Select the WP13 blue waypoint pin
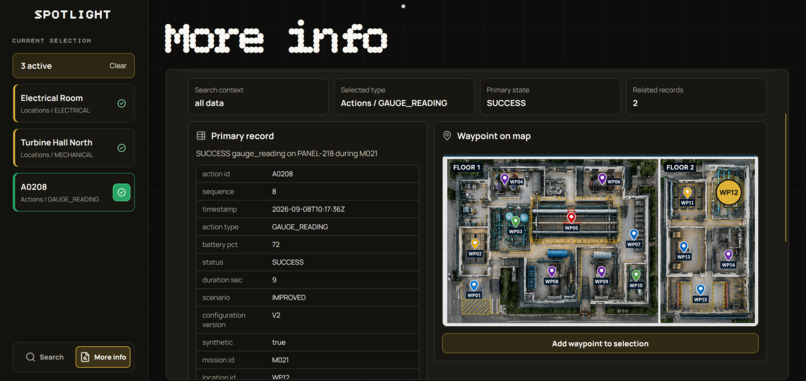Viewport: 806px width, 381px height. 684,247
